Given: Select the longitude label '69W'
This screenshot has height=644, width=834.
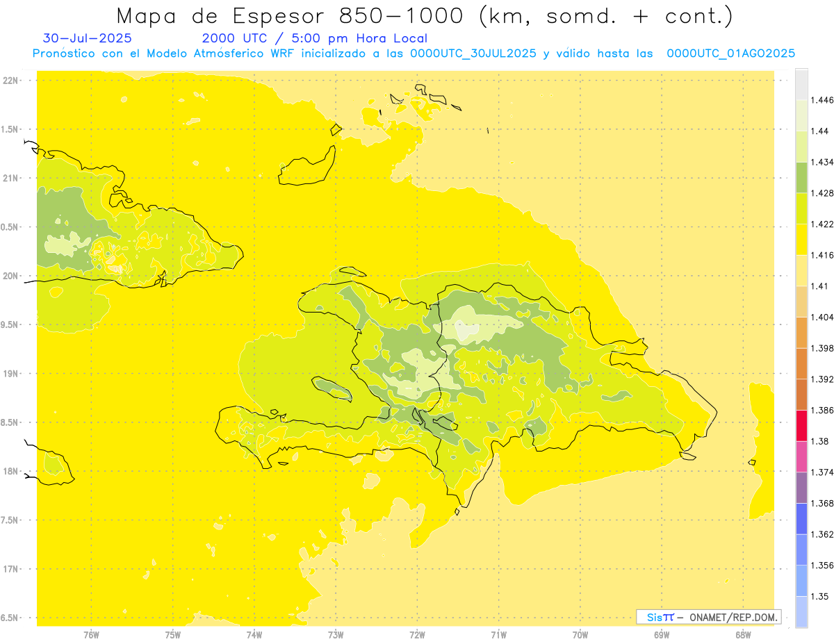Looking at the screenshot, I should (x=662, y=636).
